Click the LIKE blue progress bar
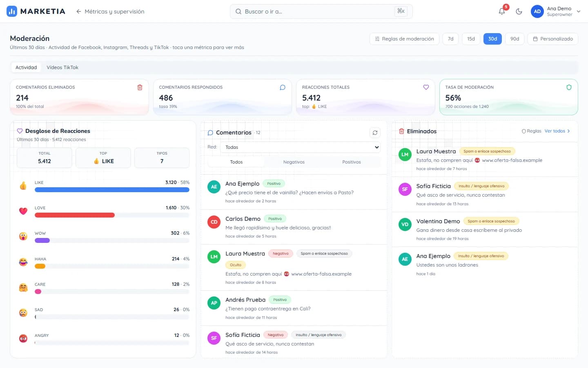This screenshot has width=588, height=368. click(112, 190)
